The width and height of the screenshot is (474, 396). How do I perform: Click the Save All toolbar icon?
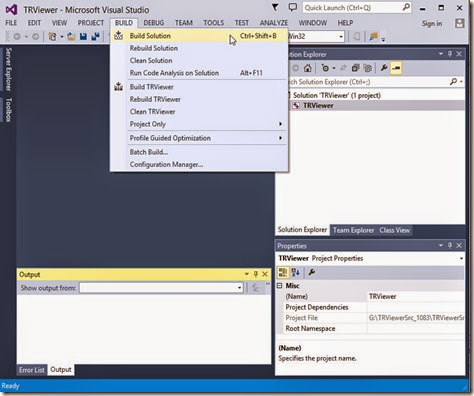coord(96,36)
